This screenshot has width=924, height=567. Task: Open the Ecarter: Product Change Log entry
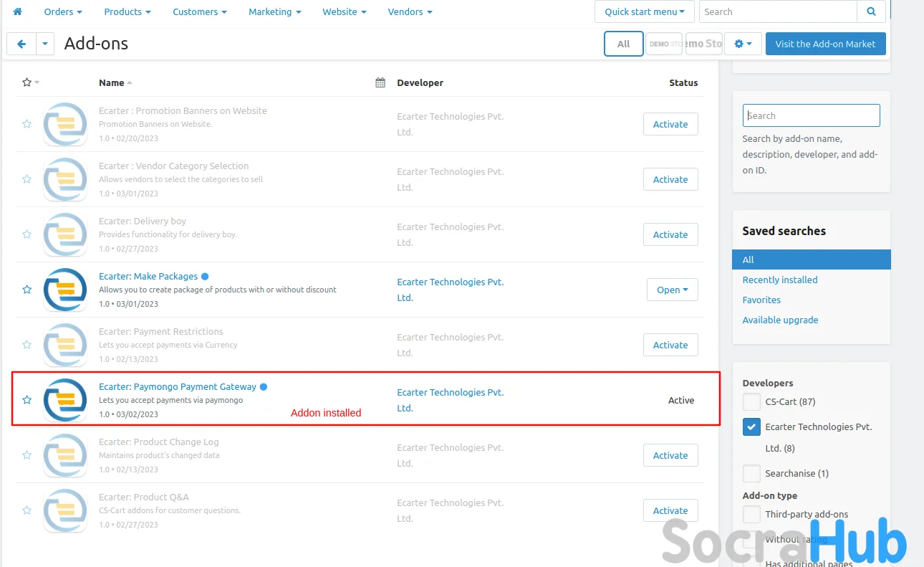(x=159, y=442)
